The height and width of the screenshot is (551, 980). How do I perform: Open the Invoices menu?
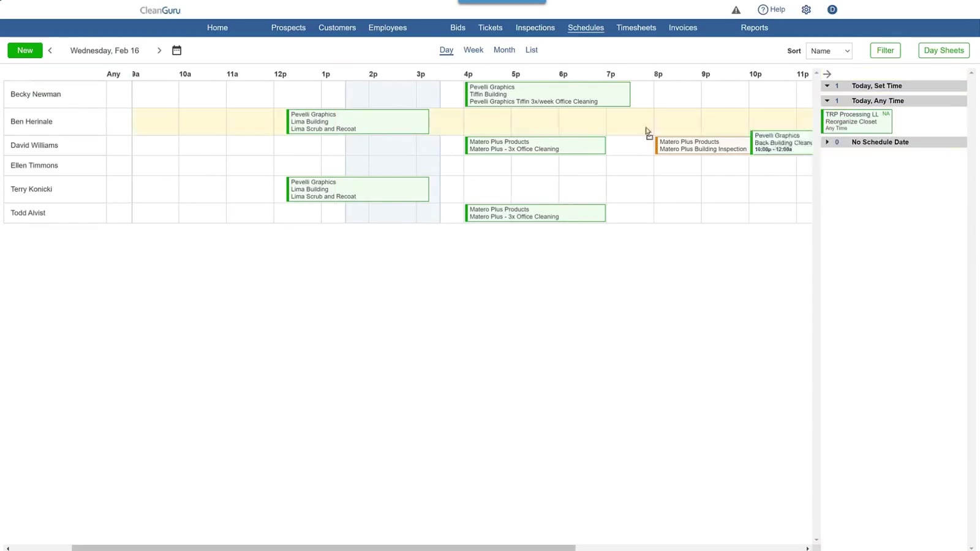(x=683, y=28)
